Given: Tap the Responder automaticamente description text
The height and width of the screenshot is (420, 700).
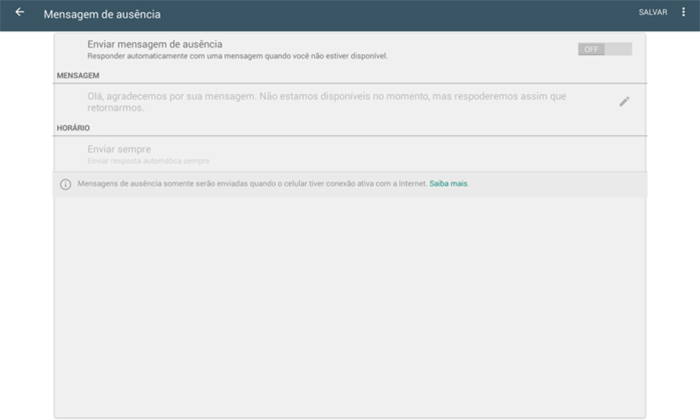Looking at the screenshot, I should (x=236, y=56).
